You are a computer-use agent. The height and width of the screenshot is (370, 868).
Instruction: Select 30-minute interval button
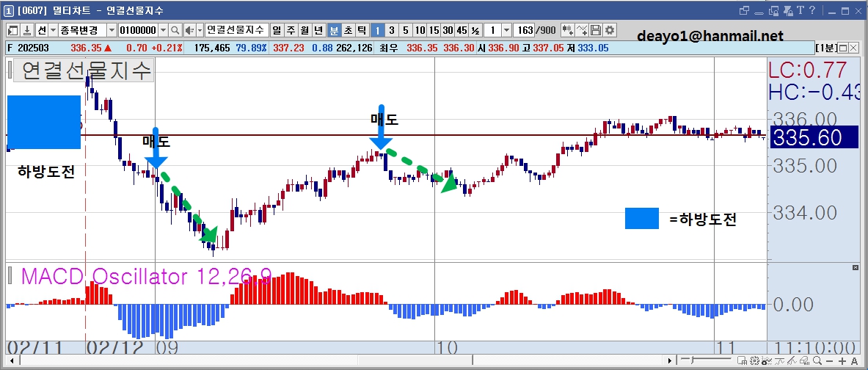448,29
